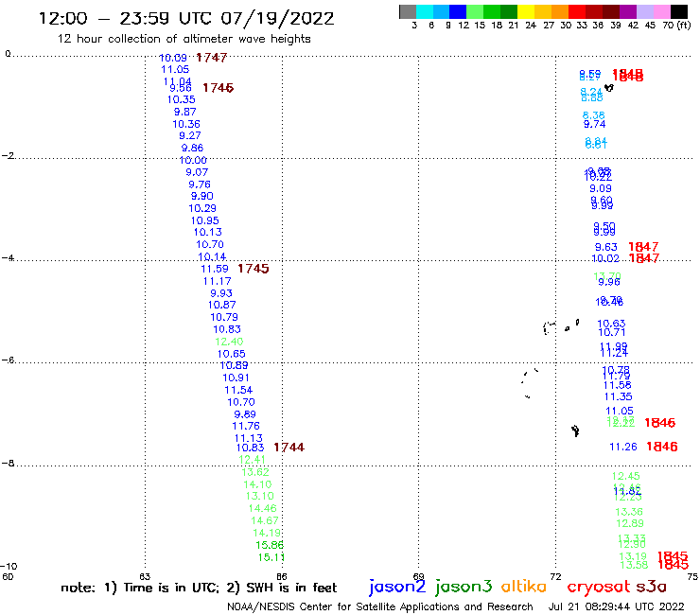Click the wave height value '11.17'
Image resolution: width=700 pixels, height=615 pixels.
click(x=217, y=281)
